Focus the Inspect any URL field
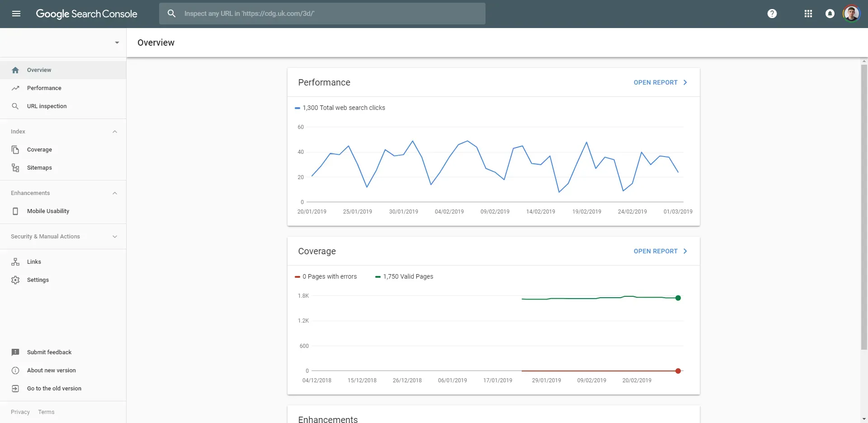This screenshot has height=423, width=868. [322, 14]
